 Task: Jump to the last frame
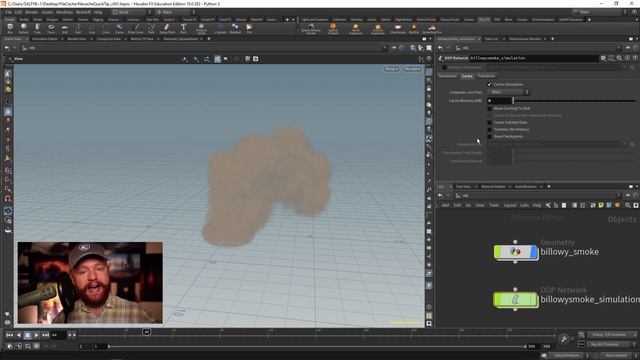pyautogui.click(x=45, y=335)
